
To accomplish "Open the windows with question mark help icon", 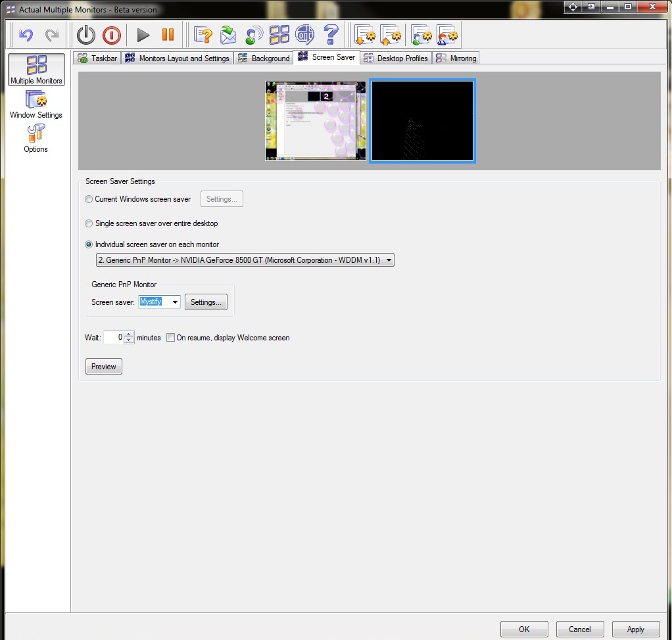I will [203, 35].
